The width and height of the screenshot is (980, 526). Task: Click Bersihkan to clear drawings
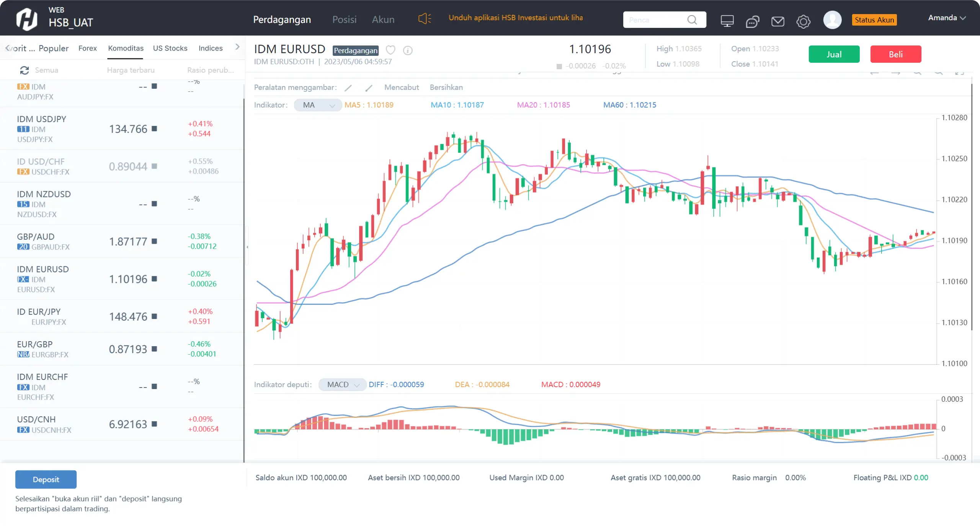pos(446,87)
